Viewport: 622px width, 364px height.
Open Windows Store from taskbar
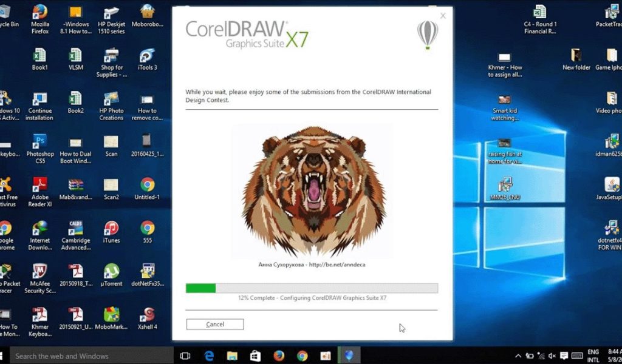point(255,356)
